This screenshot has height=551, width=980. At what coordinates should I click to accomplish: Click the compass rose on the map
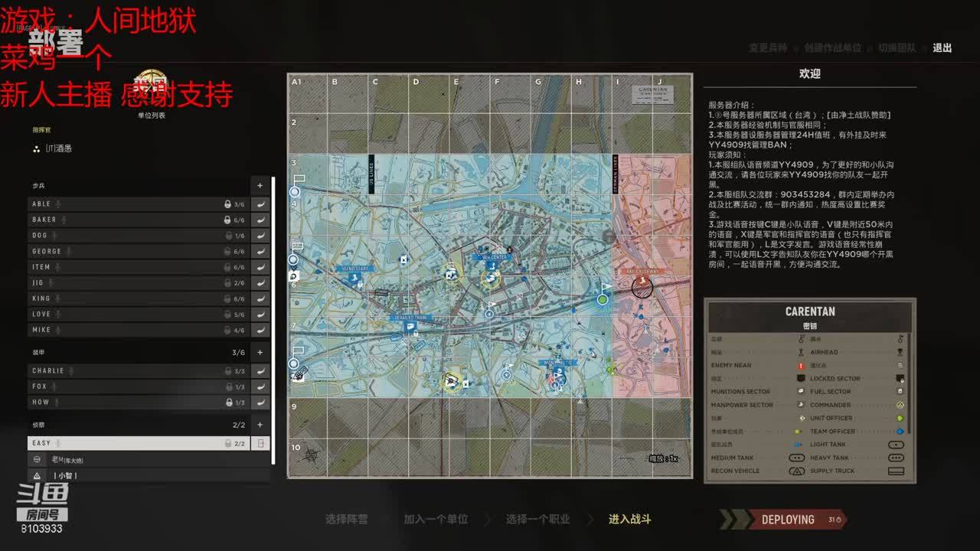pyautogui.click(x=311, y=455)
